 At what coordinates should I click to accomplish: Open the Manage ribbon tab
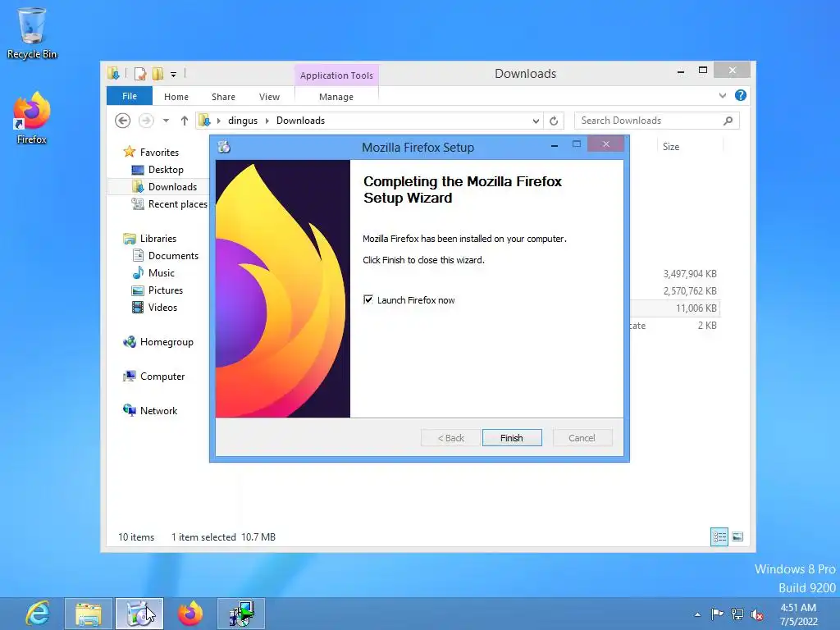[x=336, y=97]
